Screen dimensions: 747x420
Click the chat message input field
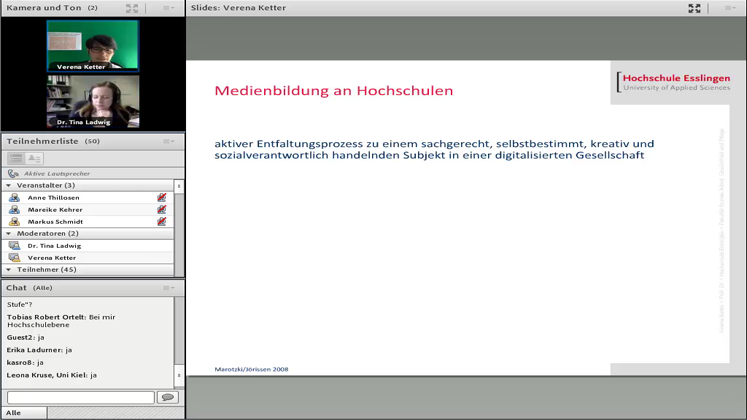pyautogui.click(x=80, y=398)
